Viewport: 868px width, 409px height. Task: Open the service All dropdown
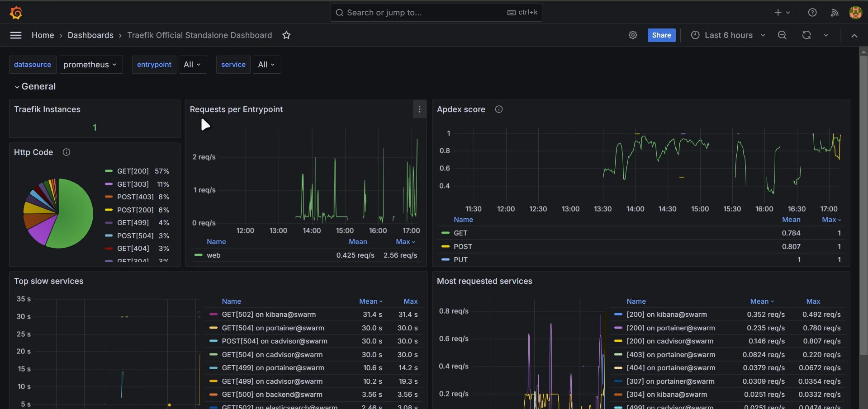(267, 65)
